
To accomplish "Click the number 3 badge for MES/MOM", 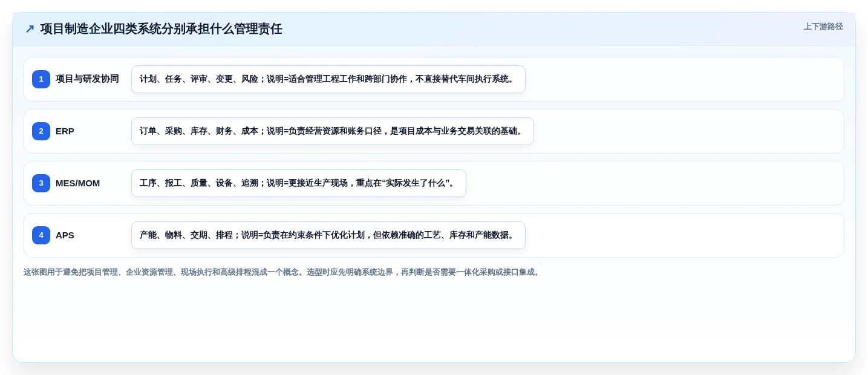I will pos(41,183).
